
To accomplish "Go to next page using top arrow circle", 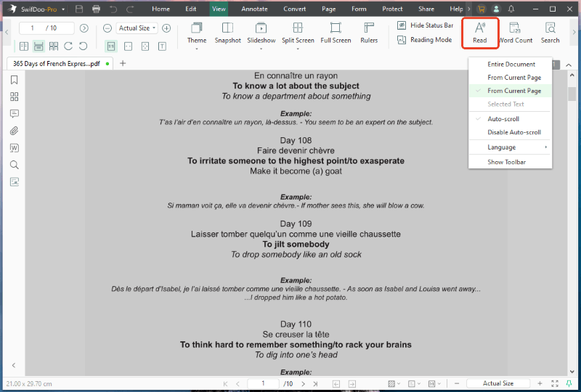I will coord(84,28).
